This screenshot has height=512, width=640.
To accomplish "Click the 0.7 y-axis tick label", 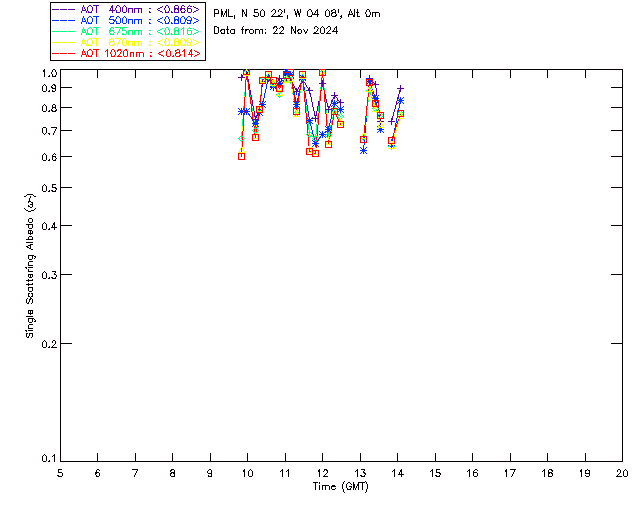I will (49, 131).
